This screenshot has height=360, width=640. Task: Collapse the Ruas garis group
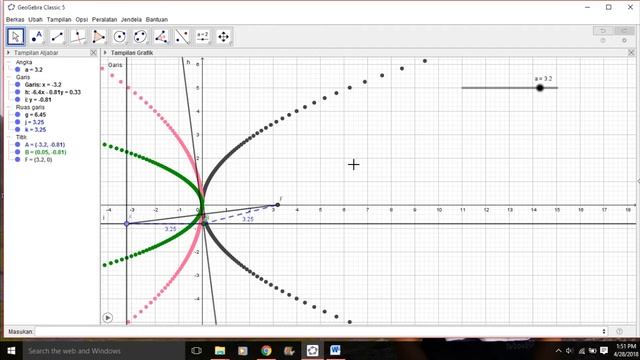coord(9,107)
